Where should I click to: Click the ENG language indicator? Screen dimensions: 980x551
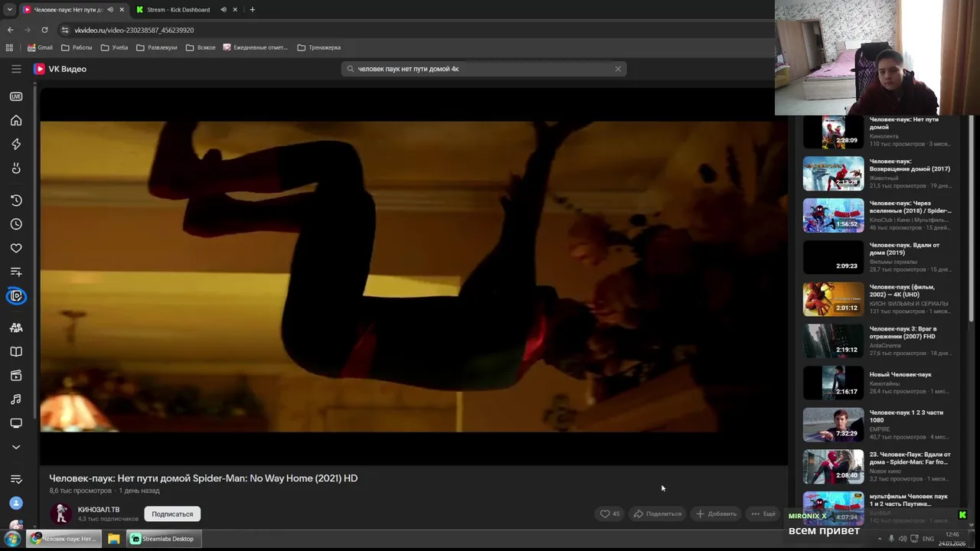928,539
